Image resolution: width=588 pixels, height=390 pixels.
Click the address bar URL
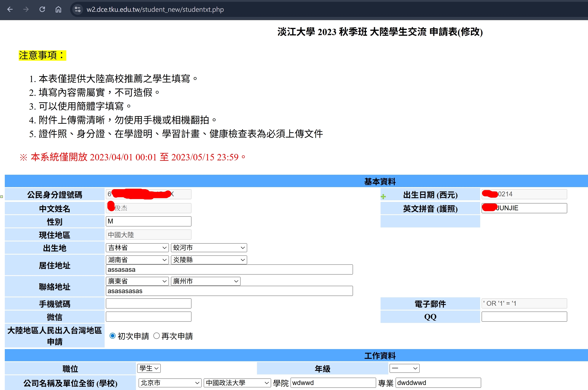155,9
